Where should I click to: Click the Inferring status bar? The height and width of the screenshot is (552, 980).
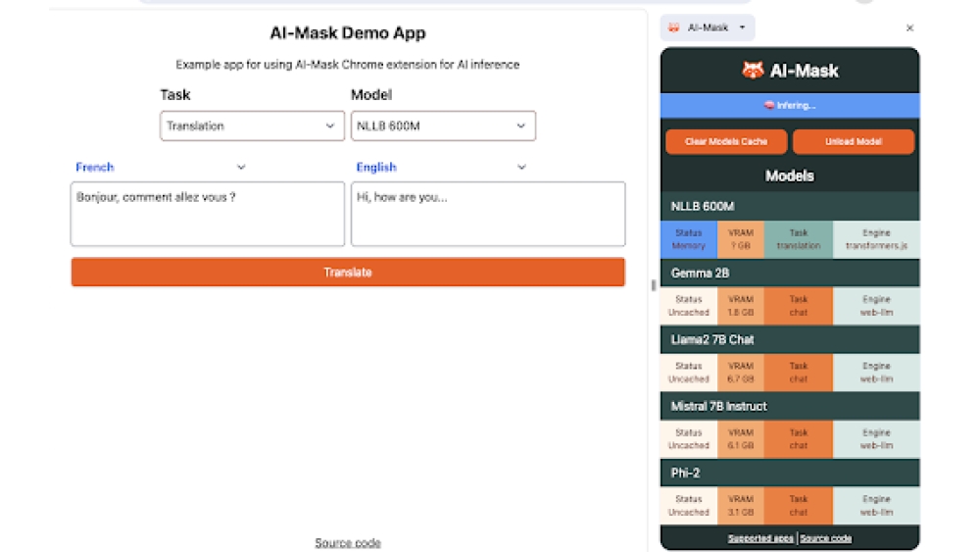pyautogui.click(x=790, y=106)
